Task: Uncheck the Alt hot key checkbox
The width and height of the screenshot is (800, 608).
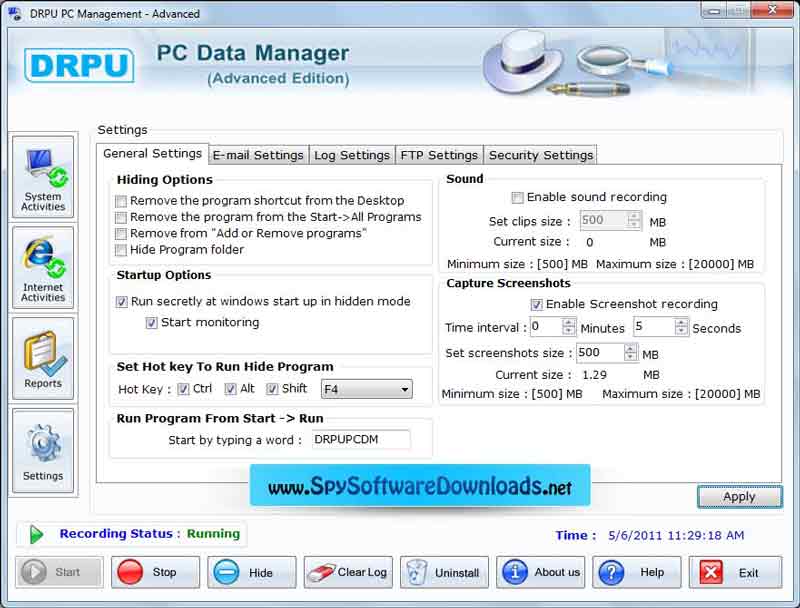Action: point(231,389)
